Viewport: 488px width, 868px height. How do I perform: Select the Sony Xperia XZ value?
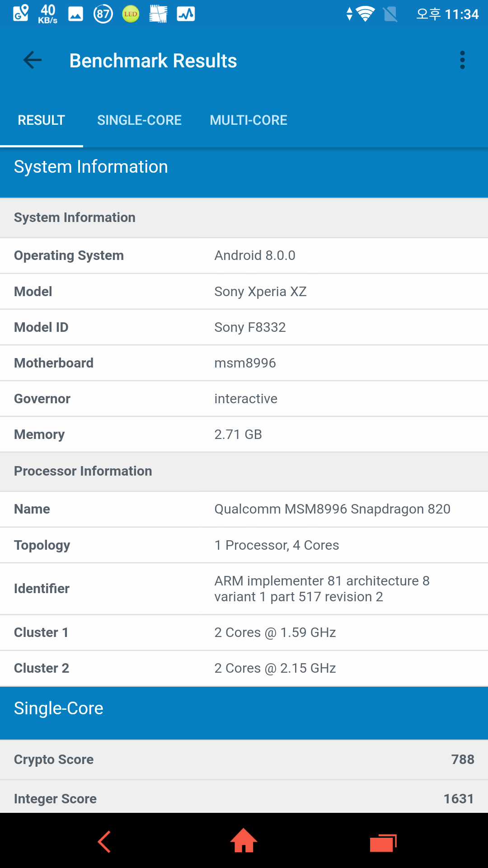click(x=260, y=292)
